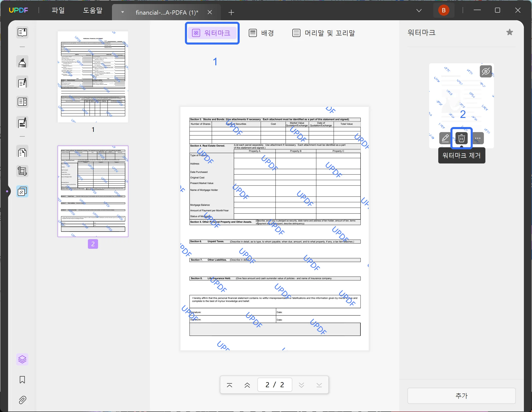The width and height of the screenshot is (532, 412).
Task: Expand the tab dropdown arrow beside file name
Action: point(123,12)
